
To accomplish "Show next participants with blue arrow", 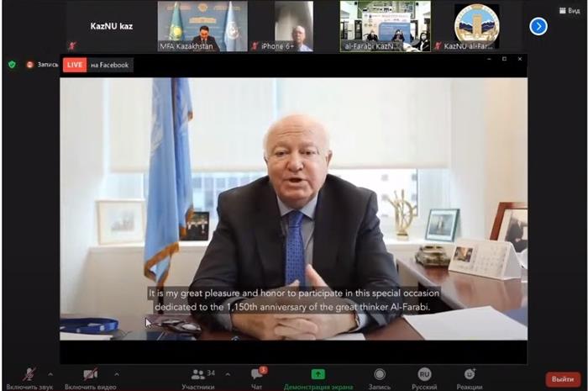I will (x=538, y=26).
